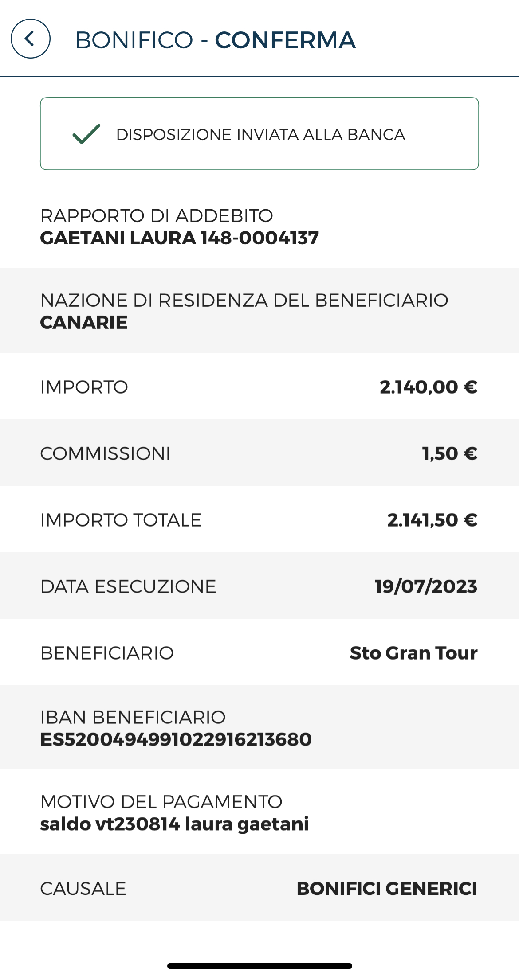The image size is (519, 980).
Task: Click the green checkmark icon
Action: point(86,134)
